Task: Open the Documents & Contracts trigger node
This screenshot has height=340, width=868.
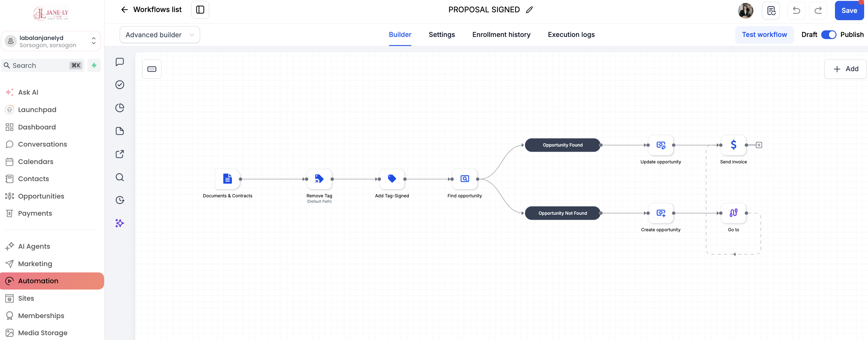Action: pyautogui.click(x=228, y=179)
